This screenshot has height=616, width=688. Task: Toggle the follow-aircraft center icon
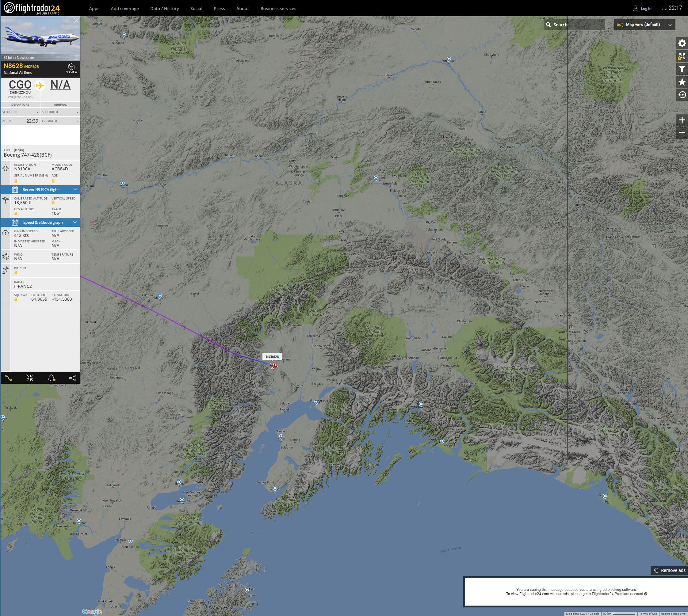coord(30,378)
